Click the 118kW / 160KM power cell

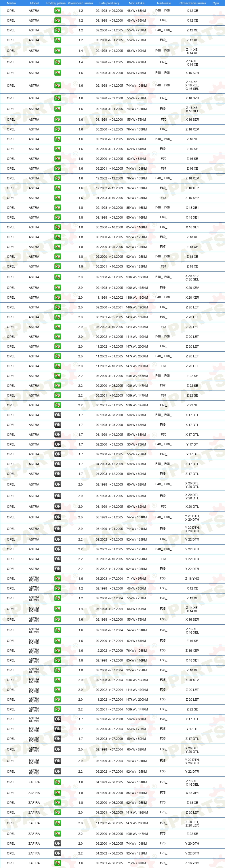(136, 297)
